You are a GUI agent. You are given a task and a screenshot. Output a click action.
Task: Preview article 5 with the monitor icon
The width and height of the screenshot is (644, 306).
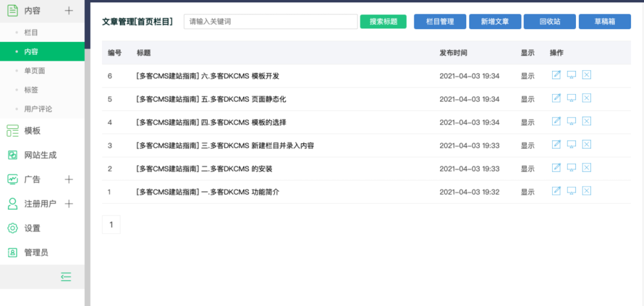coord(571,98)
